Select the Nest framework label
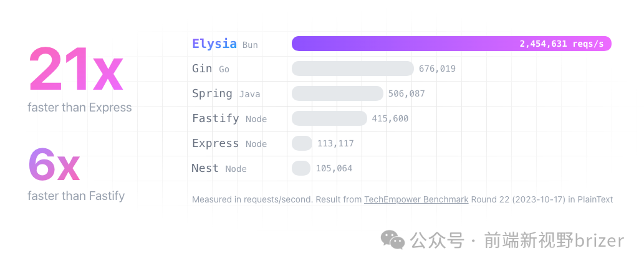 click(205, 168)
